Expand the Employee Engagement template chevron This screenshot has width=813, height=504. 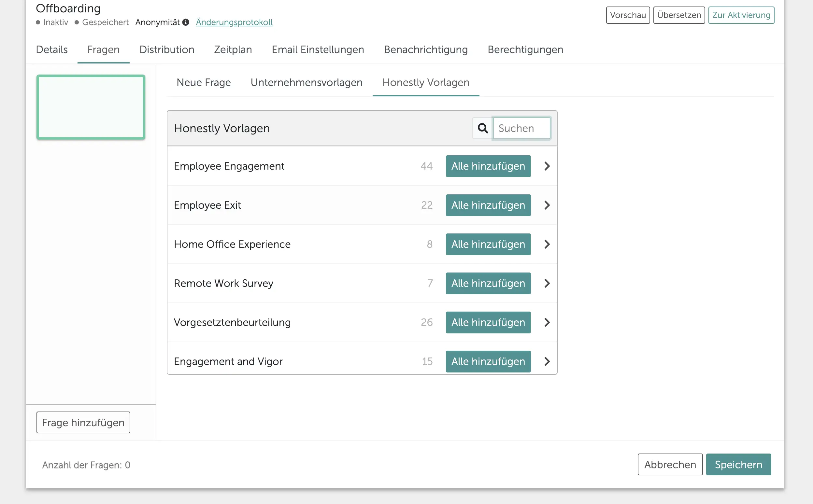(x=547, y=166)
